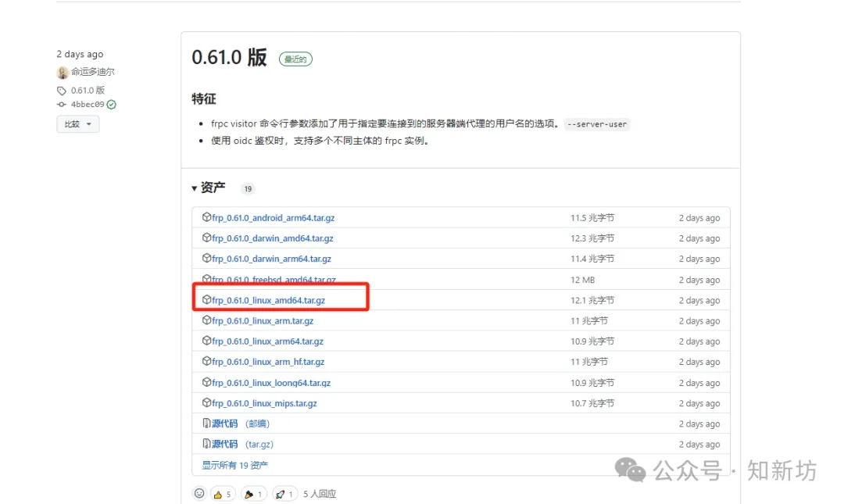This screenshot has width=844, height=504.
Task: Click 2 days ago in linux_amd64 row
Action: pos(699,300)
